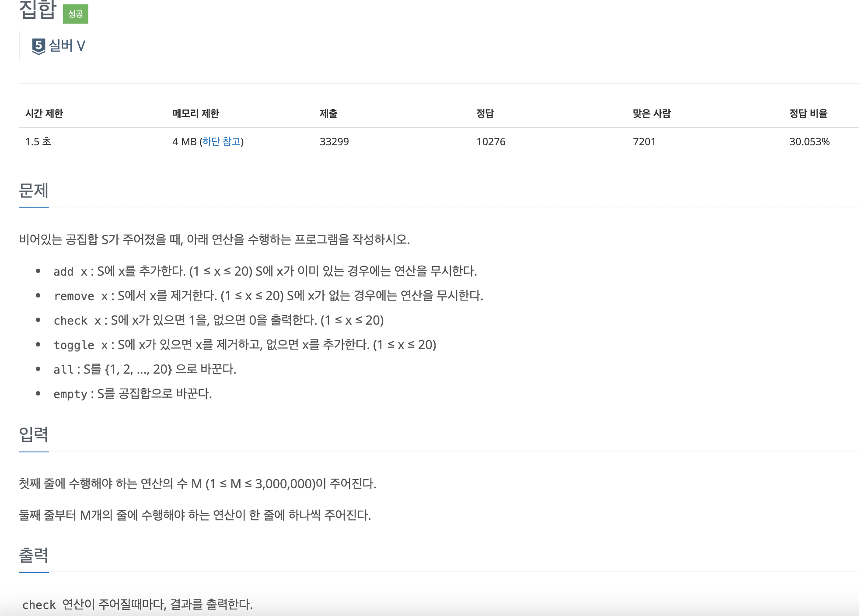Click the green 성공 status badge
Image resolution: width=859 pixels, height=616 pixels.
[x=76, y=14]
